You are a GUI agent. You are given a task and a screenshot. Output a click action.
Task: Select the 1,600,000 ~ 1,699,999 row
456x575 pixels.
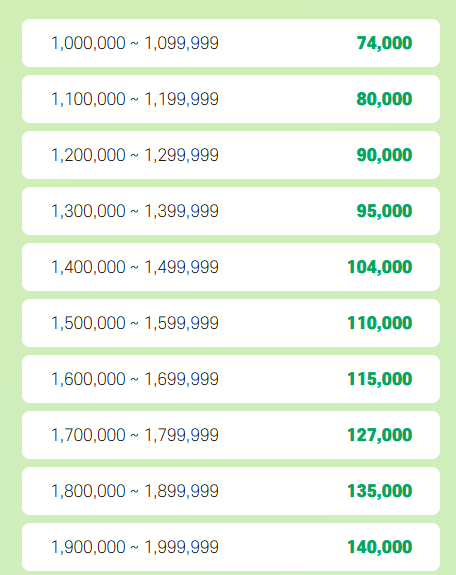pos(231,379)
